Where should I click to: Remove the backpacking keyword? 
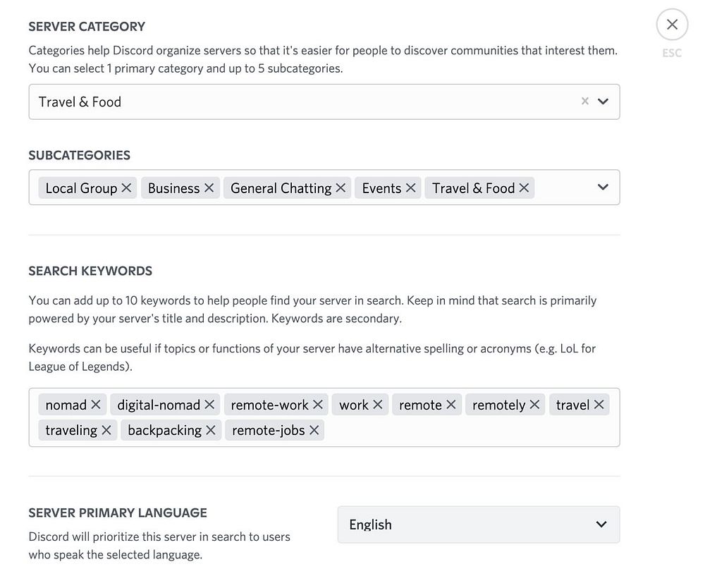click(211, 430)
